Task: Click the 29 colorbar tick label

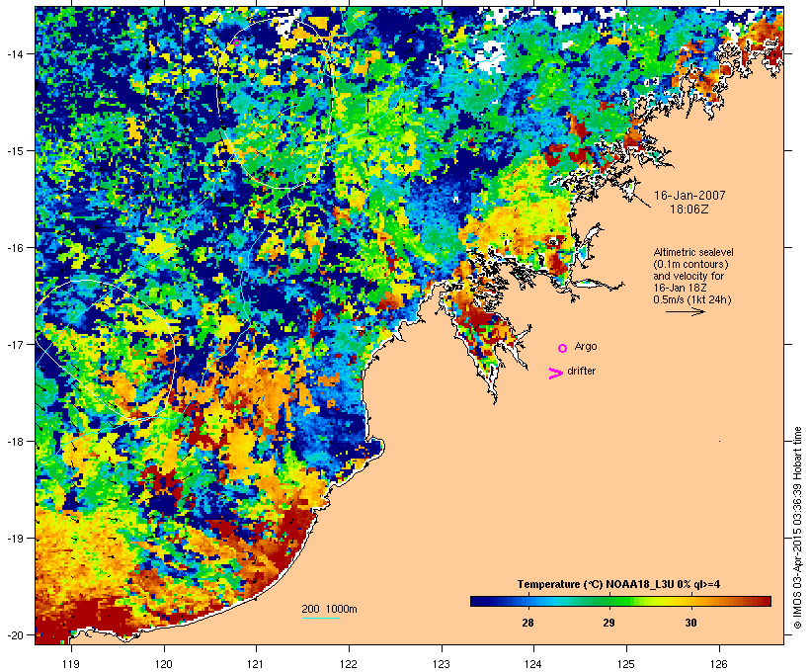Action: [x=608, y=623]
